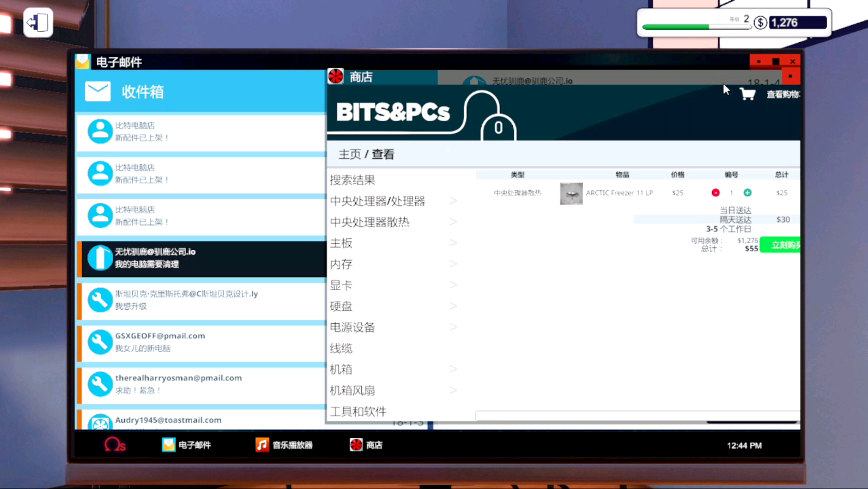Expand 中央处理器散热 category arrow

click(453, 222)
